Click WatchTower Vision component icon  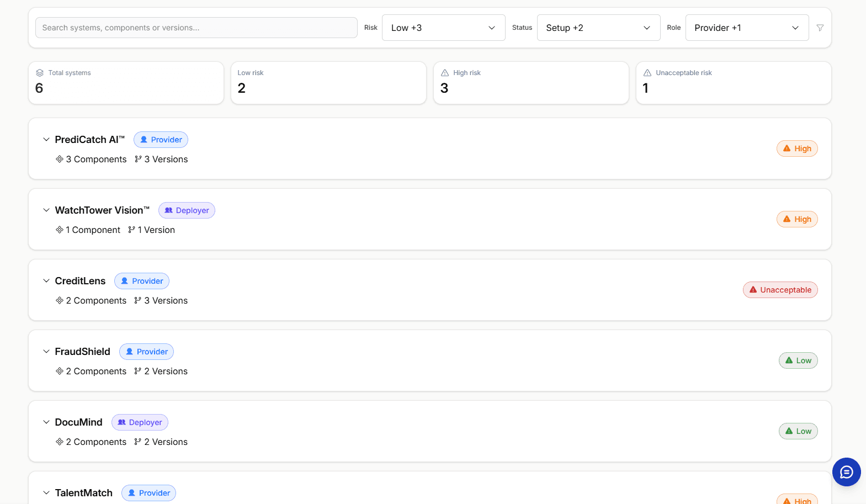[x=60, y=230]
